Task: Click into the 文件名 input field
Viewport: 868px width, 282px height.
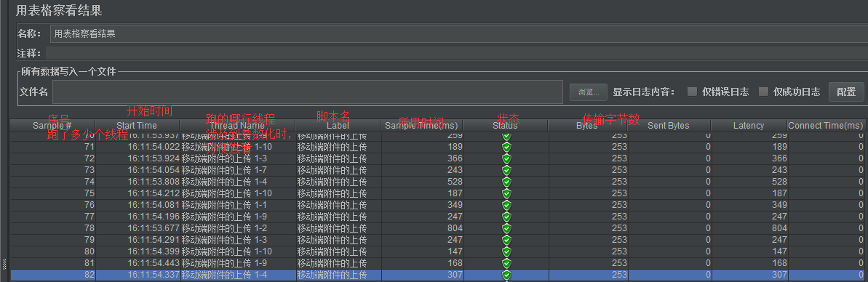Action: click(x=308, y=92)
